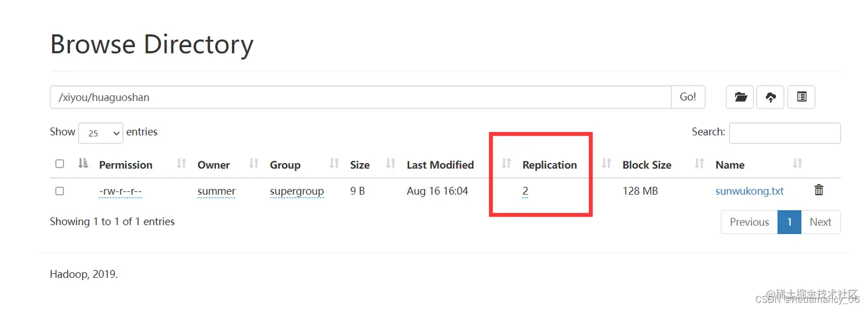Click the create directory folder icon
Image resolution: width=868 pixels, height=310 pixels.
(740, 97)
